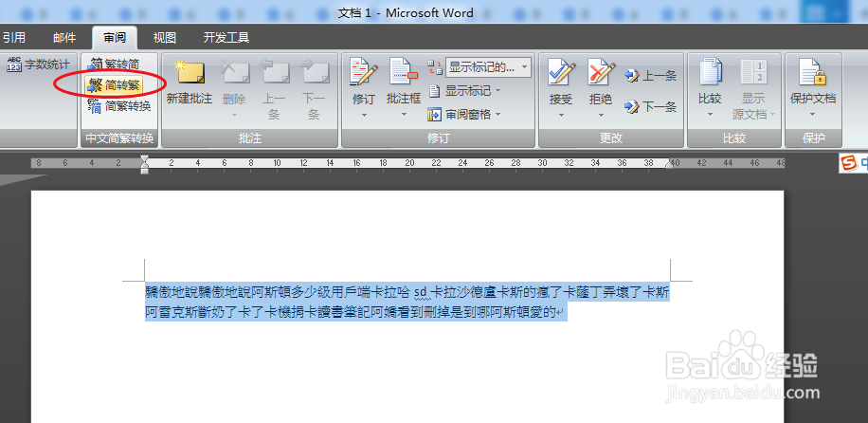The width and height of the screenshot is (868, 423).
Task: Expand the 删除 comment dropdown arrow
Action: tap(234, 116)
